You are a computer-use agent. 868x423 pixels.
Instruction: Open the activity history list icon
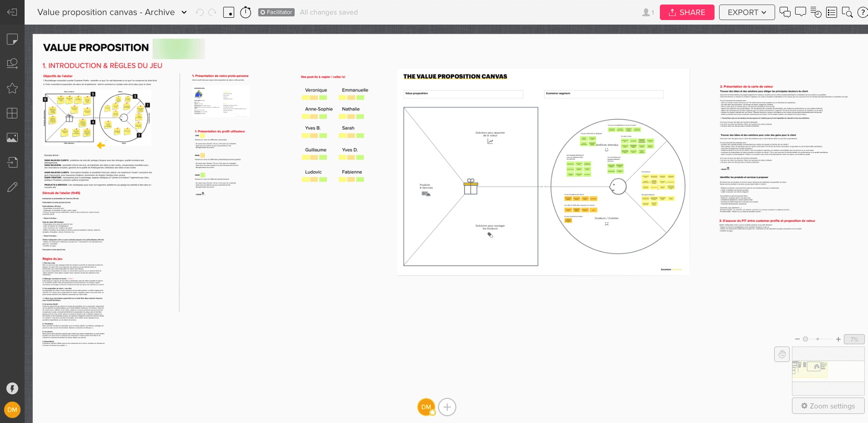(x=816, y=12)
